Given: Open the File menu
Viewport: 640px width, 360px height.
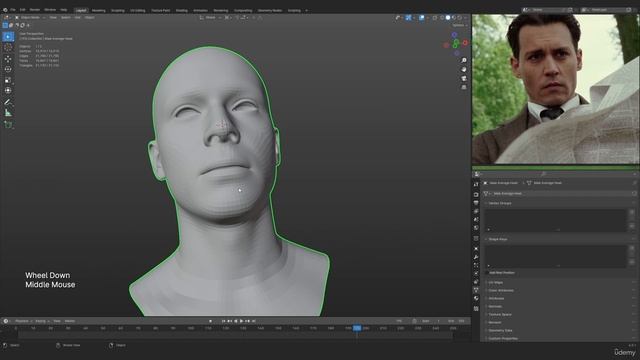Looking at the screenshot, I should click(x=13, y=10).
